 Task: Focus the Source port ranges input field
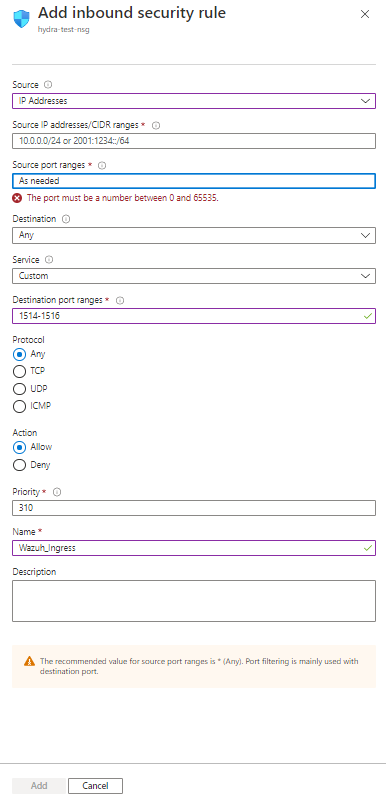(194, 181)
